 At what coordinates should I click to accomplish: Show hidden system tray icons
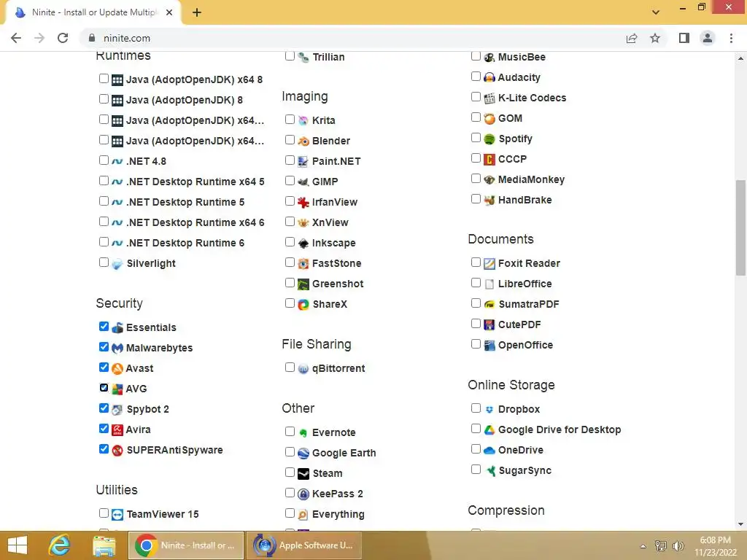(x=643, y=546)
